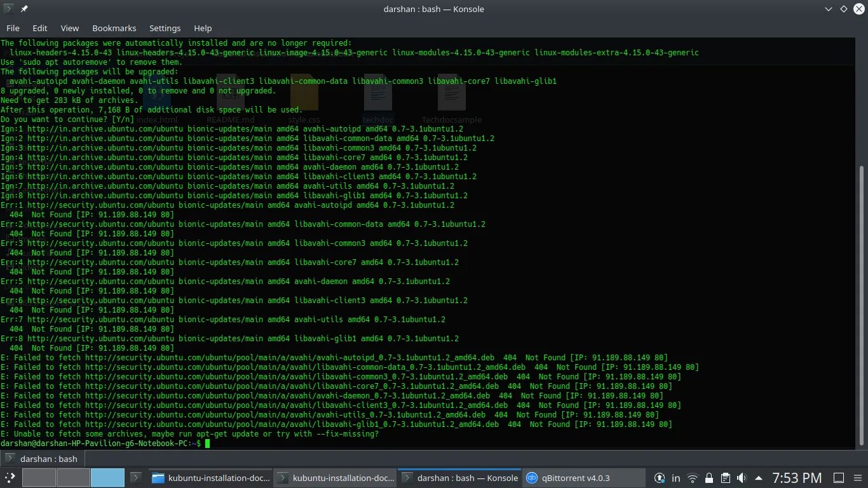Open the Edit menu
Viewport: 868px width, 488px height.
pyautogui.click(x=40, y=28)
